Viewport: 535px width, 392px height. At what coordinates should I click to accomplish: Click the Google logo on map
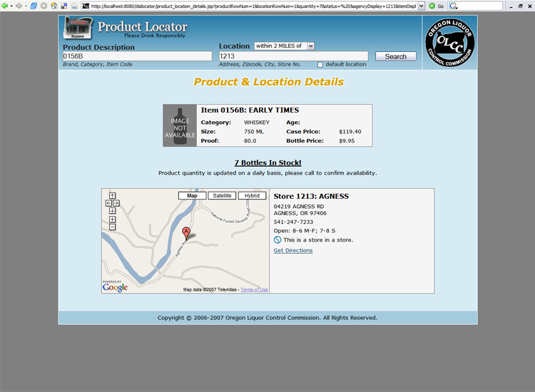click(x=115, y=287)
